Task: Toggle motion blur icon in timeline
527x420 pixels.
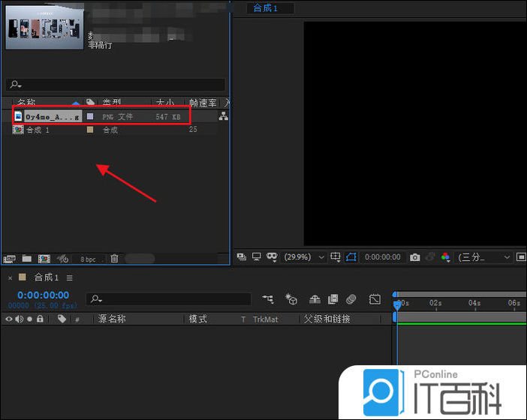Action: click(x=351, y=298)
